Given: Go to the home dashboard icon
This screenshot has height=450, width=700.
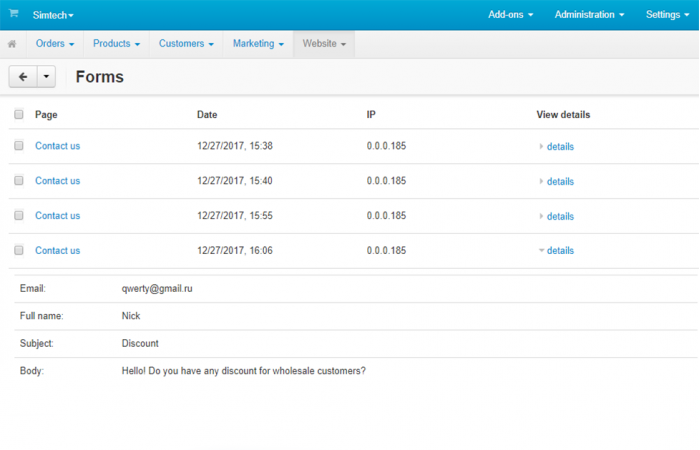Looking at the screenshot, I should tap(12, 44).
